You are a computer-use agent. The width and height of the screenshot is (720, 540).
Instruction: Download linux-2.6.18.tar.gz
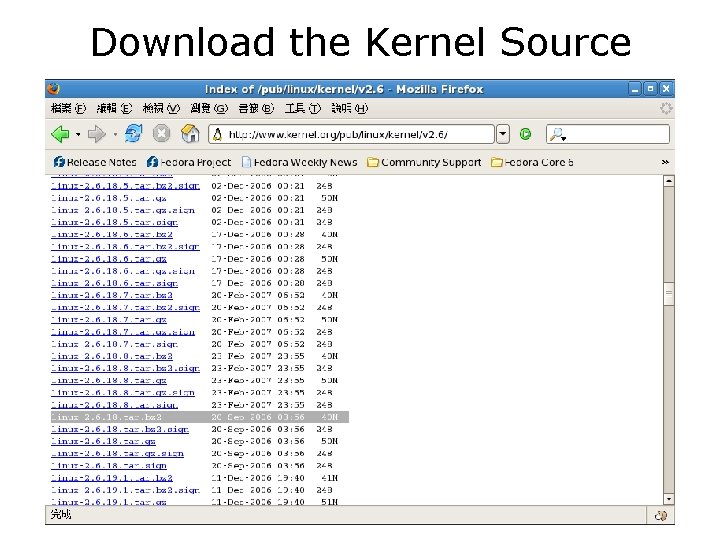point(103,441)
